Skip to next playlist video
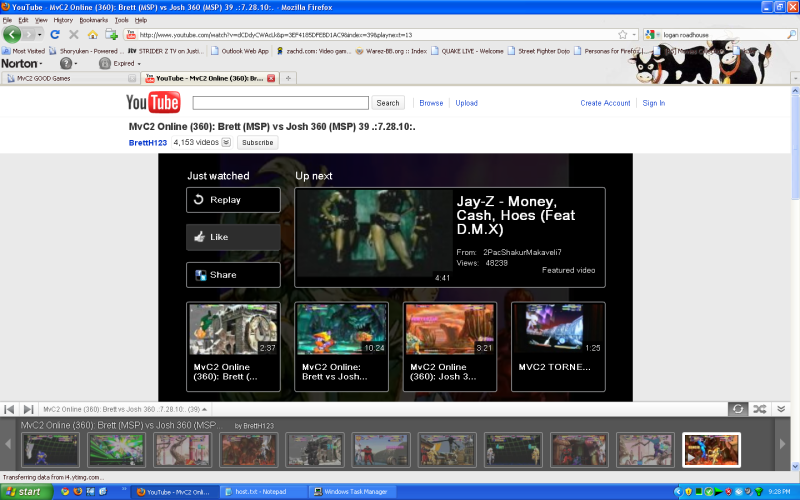 pos(29,409)
